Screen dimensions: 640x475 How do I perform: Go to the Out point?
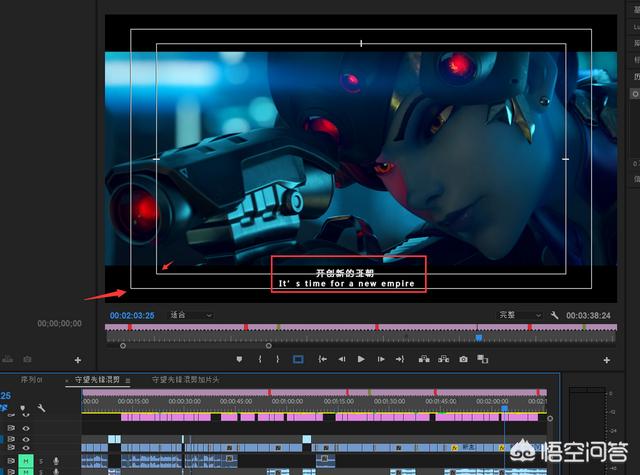point(400,359)
